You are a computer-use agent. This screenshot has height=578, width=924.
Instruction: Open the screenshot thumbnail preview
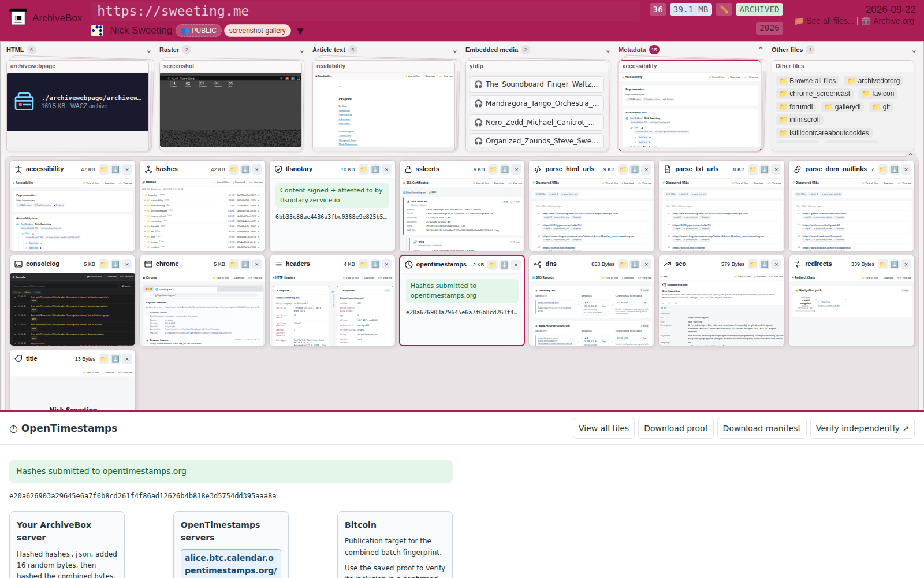[x=230, y=110]
